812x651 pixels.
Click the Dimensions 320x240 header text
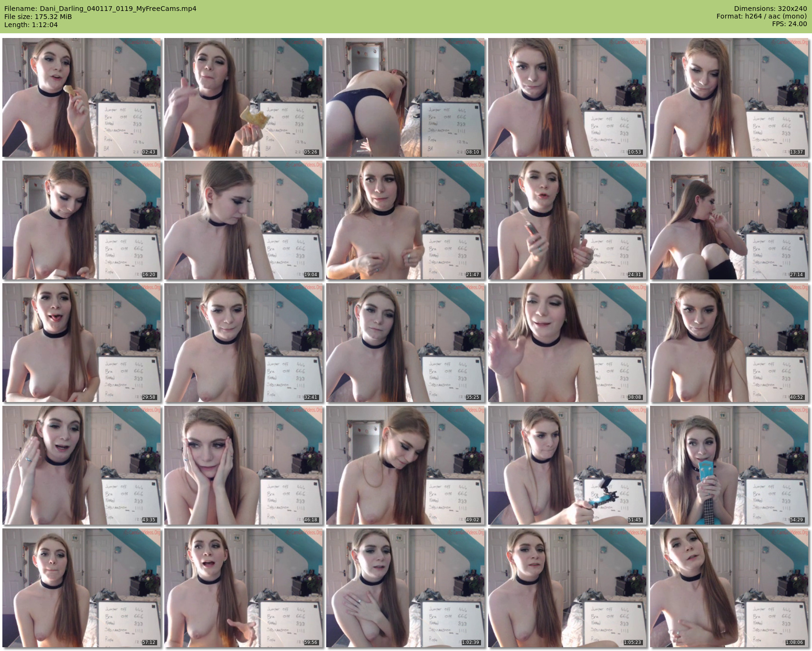(770, 9)
